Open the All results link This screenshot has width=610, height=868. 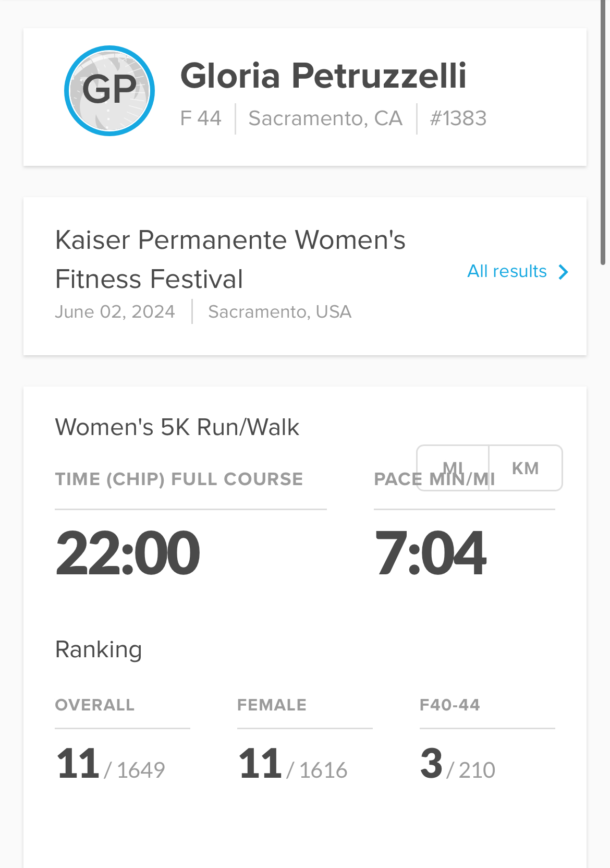507,271
